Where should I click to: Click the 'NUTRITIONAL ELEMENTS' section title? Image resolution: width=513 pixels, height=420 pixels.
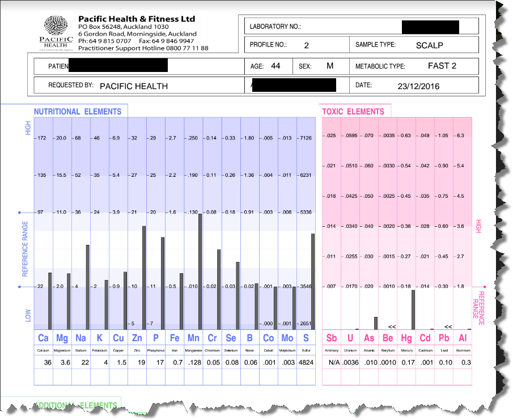(x=78, y=112)
